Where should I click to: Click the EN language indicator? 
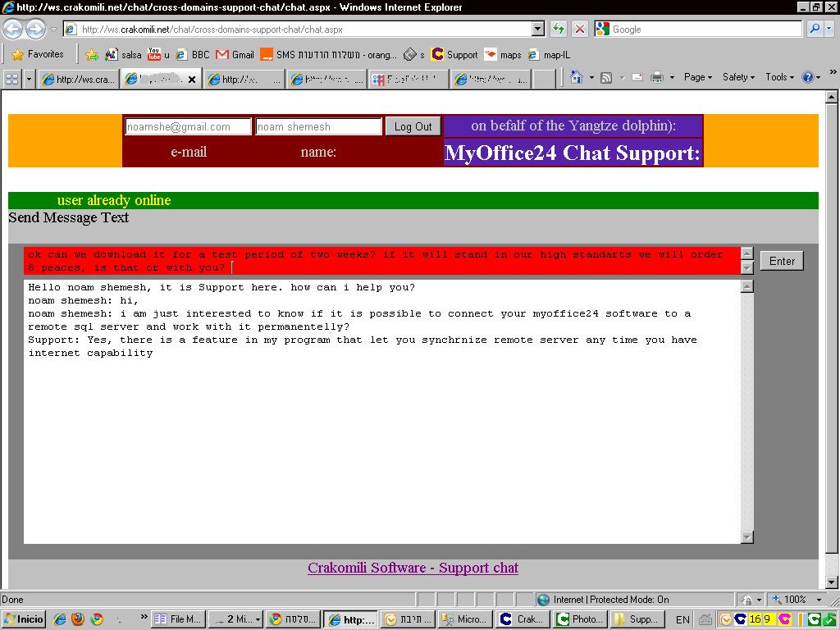[x=682, y=620]
